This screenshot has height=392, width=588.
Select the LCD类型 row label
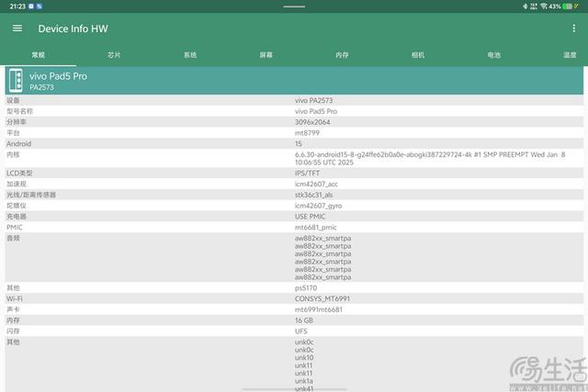click(x=19, y=174)
